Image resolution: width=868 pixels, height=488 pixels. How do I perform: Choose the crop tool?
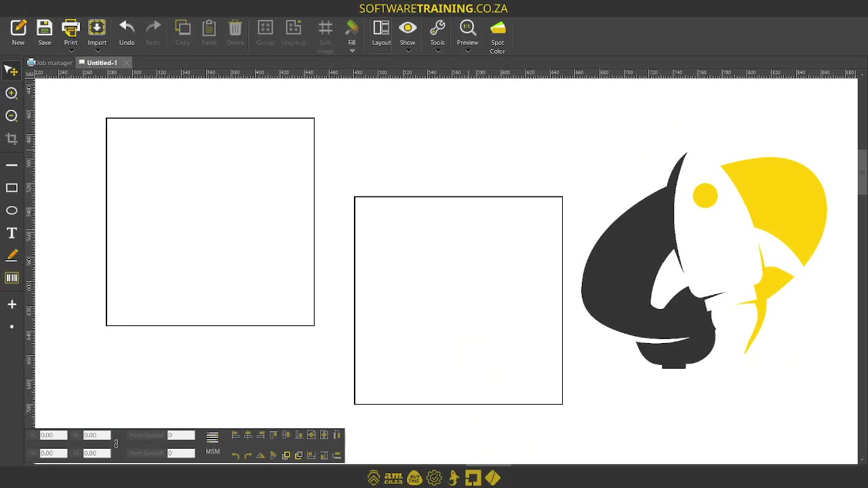tap(12, 139)
